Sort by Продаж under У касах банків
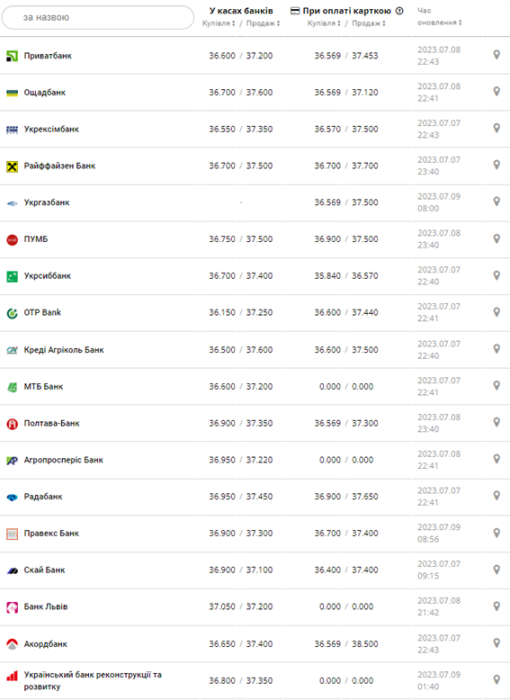This screenshot has height=700, width=510. [x=263, y=23]
